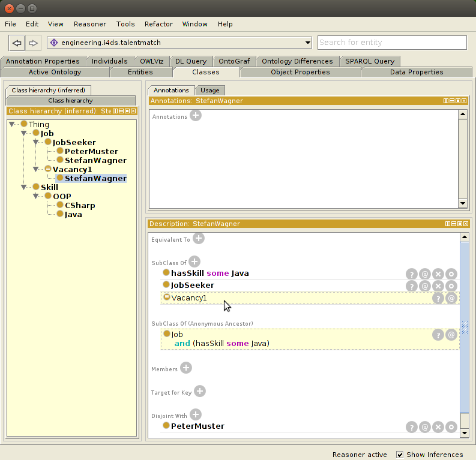The width and height of the screenshot is (476, 460).
Task: Open the ontology selector dropdown
Action: click(308, 43)
